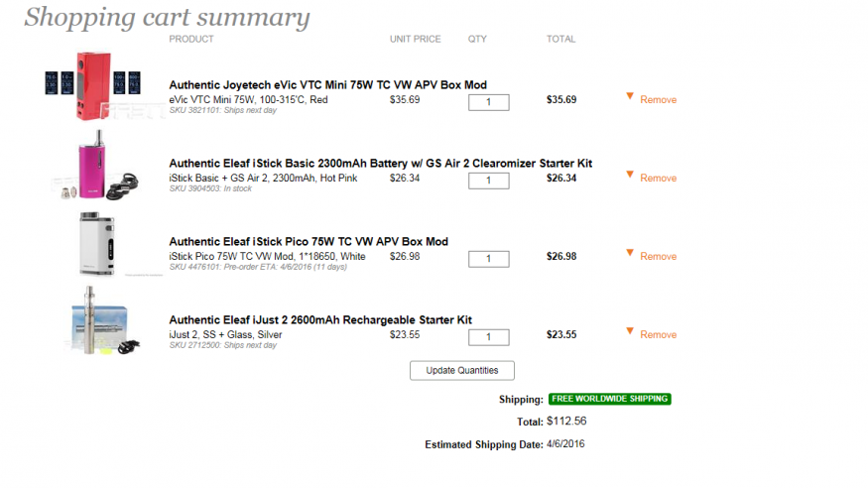
Task: Remove the Eleaf iStick Pico Box Mod
Action: point(659,256)
